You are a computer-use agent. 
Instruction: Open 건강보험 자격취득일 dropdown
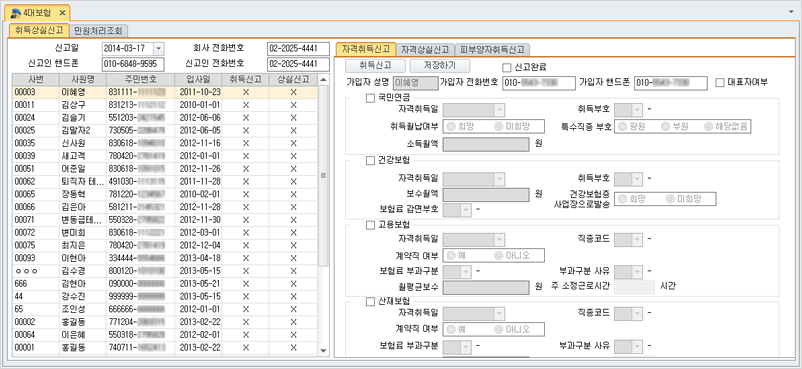click(499, 179)
